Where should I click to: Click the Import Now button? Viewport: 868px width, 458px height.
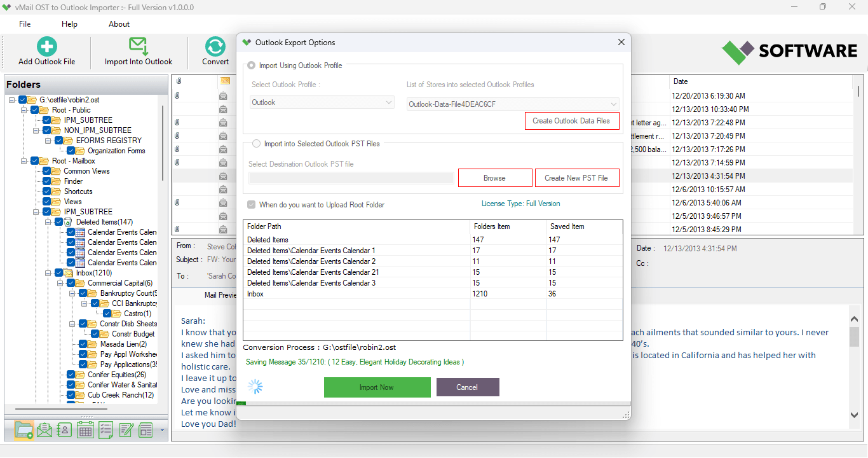(x=377, y=387)
